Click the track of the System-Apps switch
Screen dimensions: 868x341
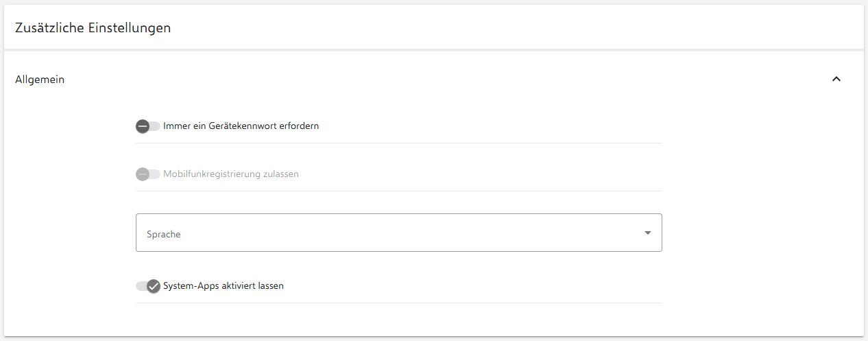(140, 286)
